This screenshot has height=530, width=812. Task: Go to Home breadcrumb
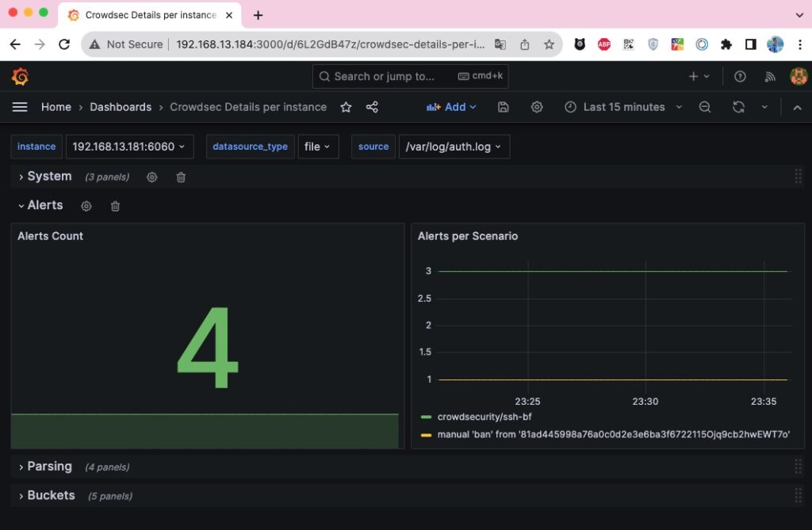click(x=56, y=107)
